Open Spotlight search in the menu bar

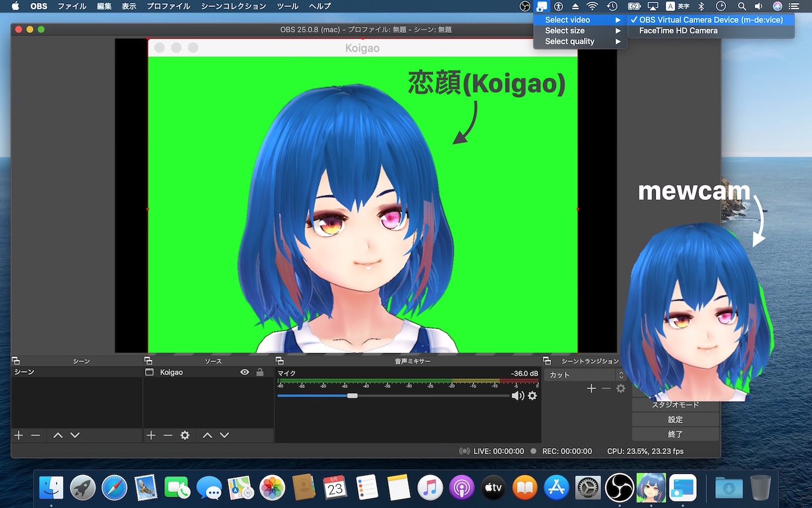click(x=742, y=6)
